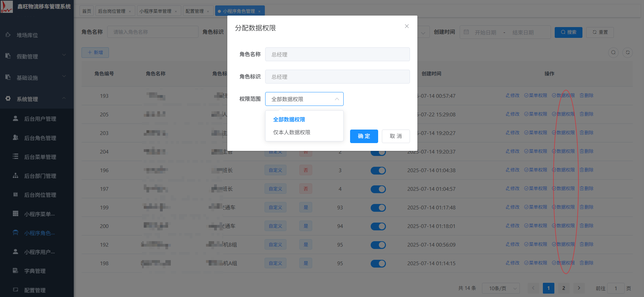
Task: Click the 角色名称 field in dialog
Action: (x=337, y=54)
